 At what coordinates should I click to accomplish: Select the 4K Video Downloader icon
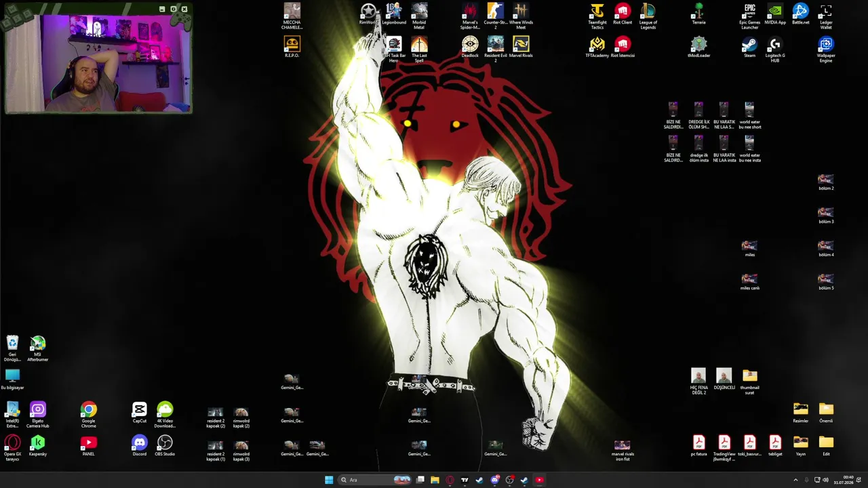[165, 415]
